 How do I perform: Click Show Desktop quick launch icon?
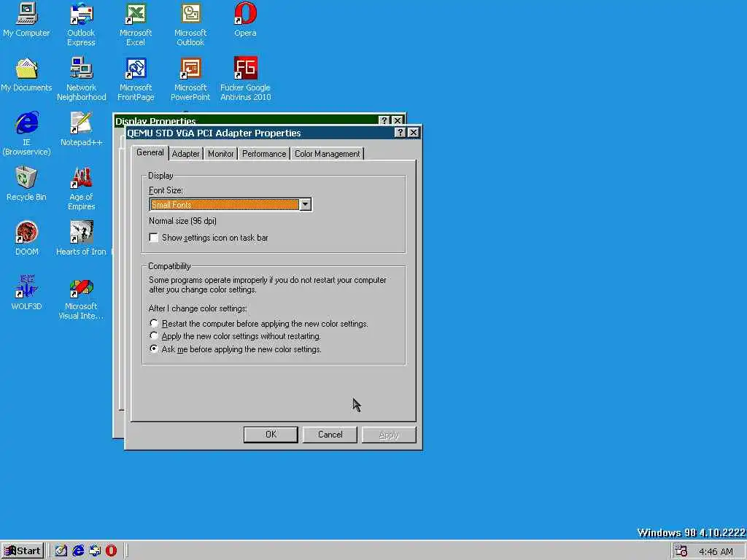(x=61, y=551)
